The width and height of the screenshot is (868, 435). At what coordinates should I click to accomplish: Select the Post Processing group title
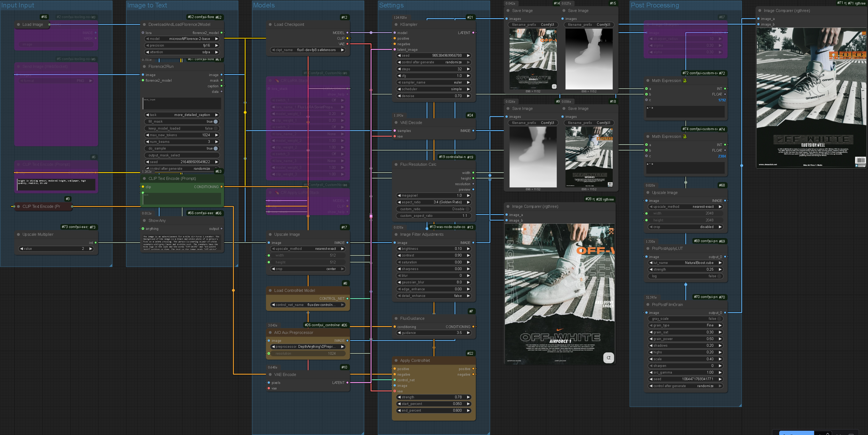coord(655,5)
